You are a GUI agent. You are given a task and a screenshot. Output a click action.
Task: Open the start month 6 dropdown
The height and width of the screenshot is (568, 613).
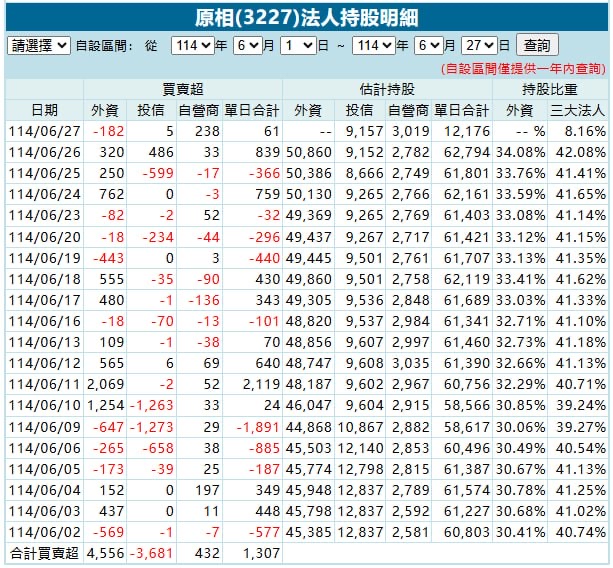coord(248,46)
